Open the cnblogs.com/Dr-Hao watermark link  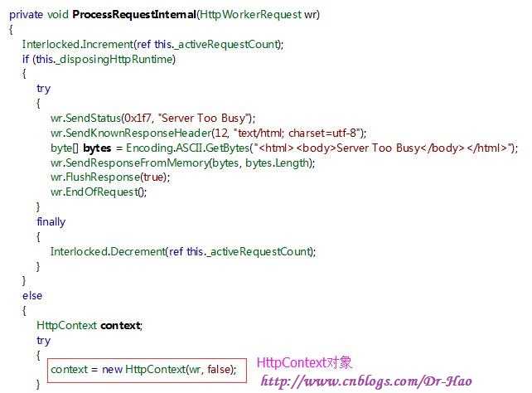click(366, 381)
